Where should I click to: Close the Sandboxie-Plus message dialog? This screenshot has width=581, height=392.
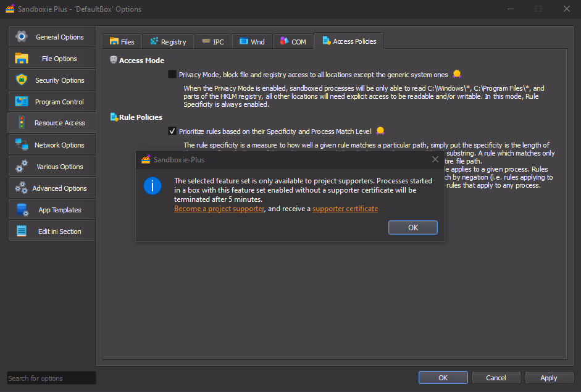click(x=435, y=159)
